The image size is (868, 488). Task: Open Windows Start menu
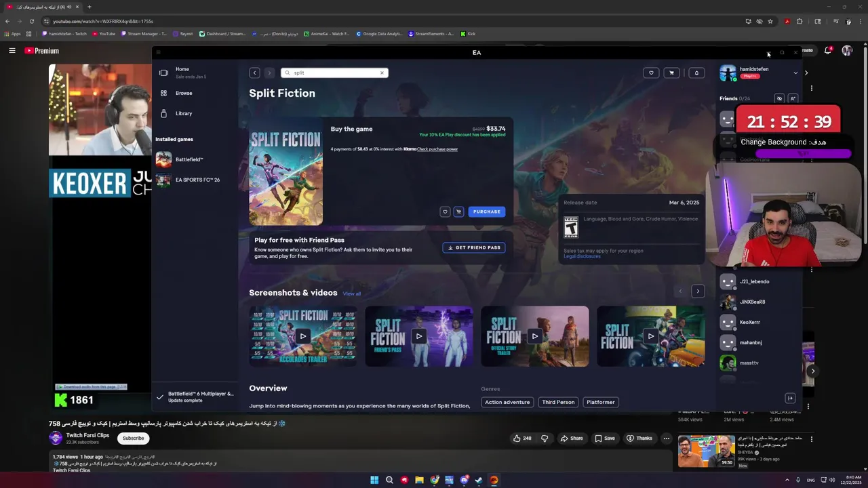tap(374, 480)
